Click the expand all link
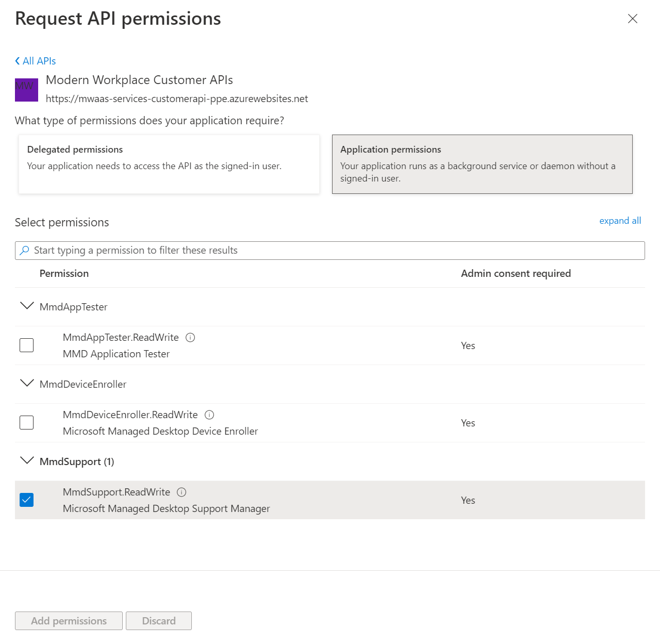 [620, 221]
